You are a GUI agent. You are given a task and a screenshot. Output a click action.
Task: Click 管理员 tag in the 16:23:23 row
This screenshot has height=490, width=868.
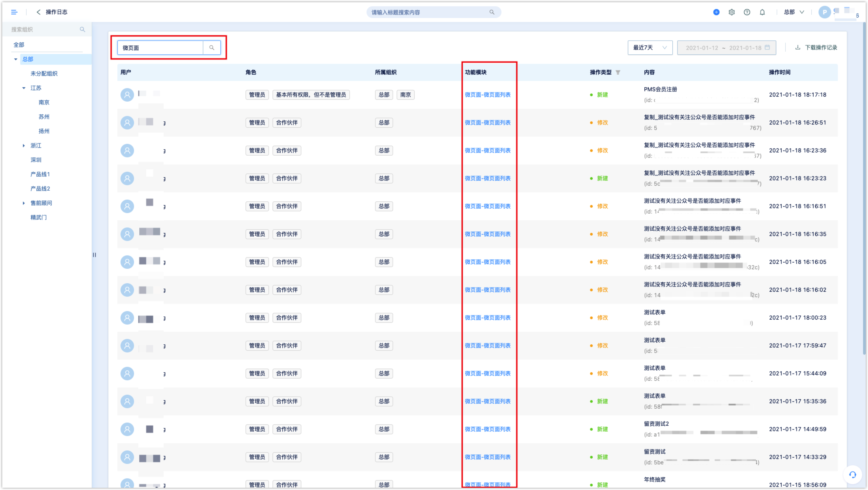tap(257, 178)
